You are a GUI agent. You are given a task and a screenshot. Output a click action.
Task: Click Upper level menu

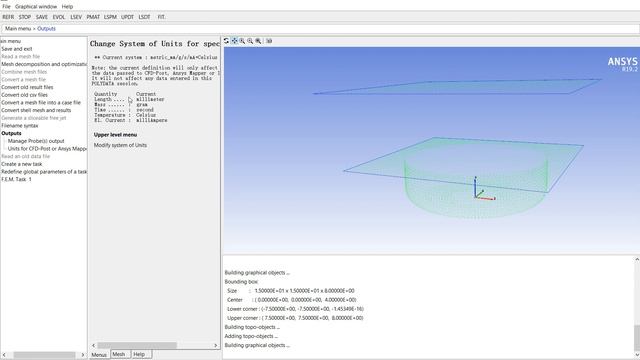coord(116,135)
